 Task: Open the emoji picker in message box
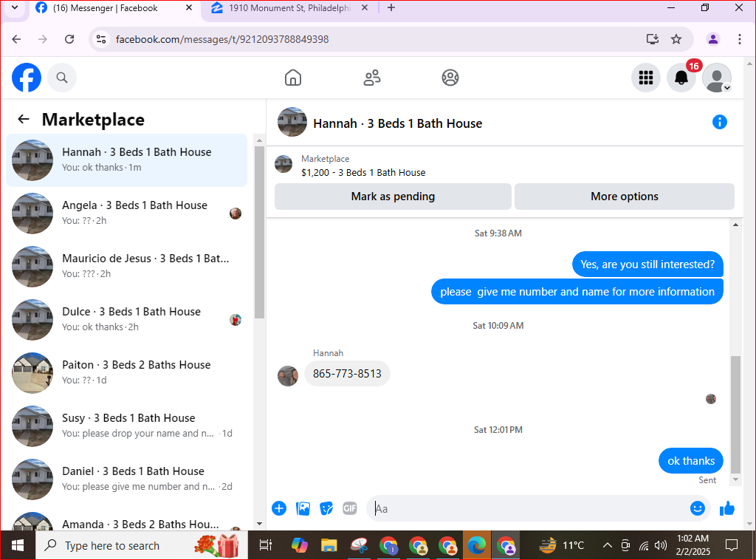point(697,508)
